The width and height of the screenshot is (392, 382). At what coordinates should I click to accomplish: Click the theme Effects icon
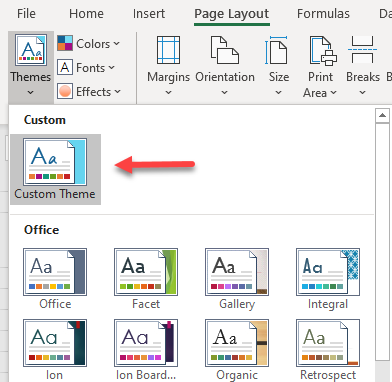pos(65,91)
